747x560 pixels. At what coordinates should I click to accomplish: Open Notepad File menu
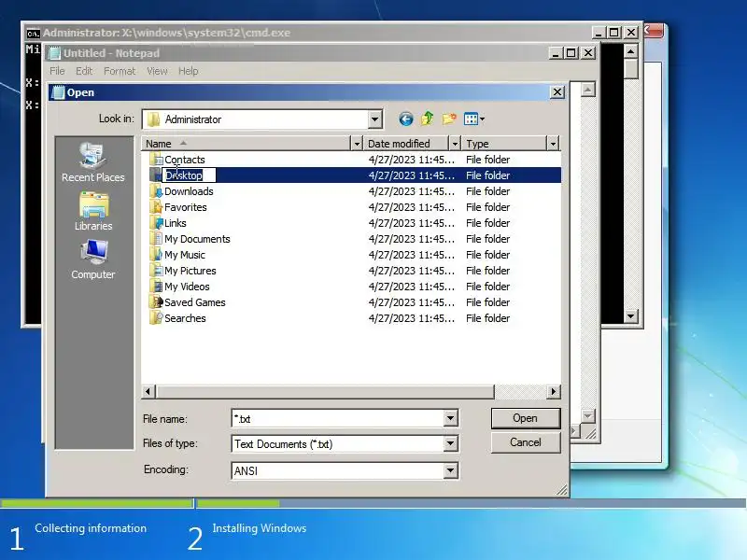[x=57, y=71]
